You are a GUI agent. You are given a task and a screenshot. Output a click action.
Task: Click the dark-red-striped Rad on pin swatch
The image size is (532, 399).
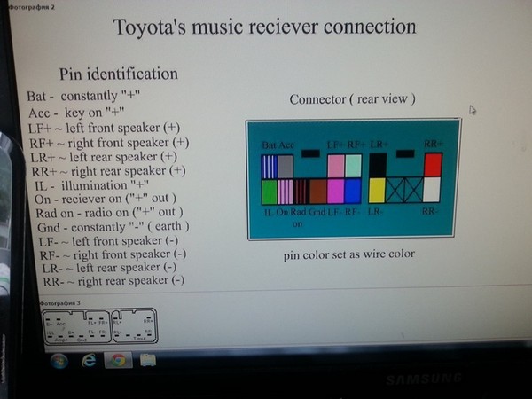click(x=301, y=192)
